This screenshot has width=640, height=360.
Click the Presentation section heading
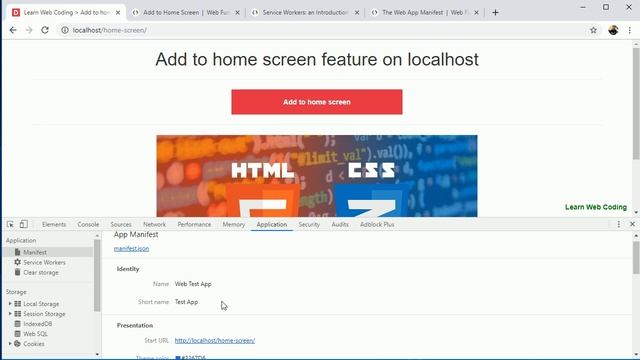point(135,325)
